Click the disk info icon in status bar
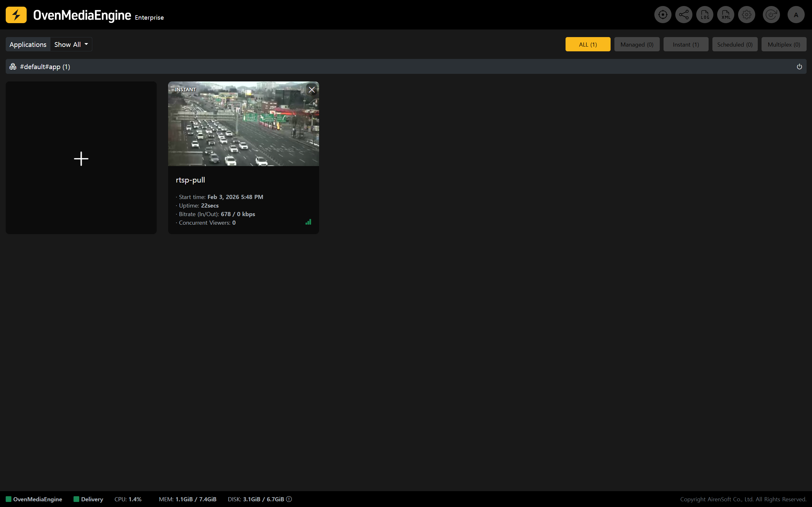Screen dimensions: 812x507 click(x=289, y=499)
